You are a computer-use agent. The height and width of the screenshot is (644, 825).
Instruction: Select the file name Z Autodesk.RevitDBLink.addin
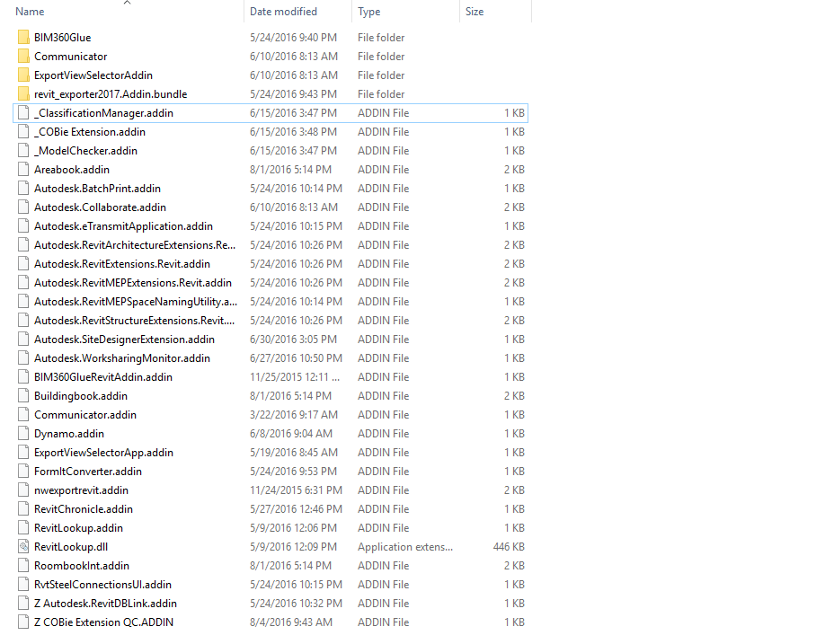tap(105, 604)
